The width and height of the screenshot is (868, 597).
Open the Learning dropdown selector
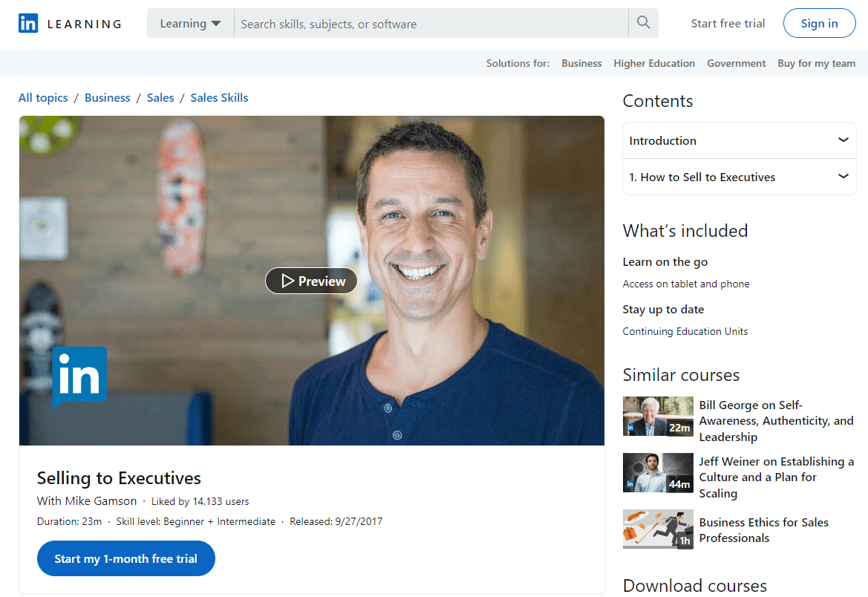190,24
